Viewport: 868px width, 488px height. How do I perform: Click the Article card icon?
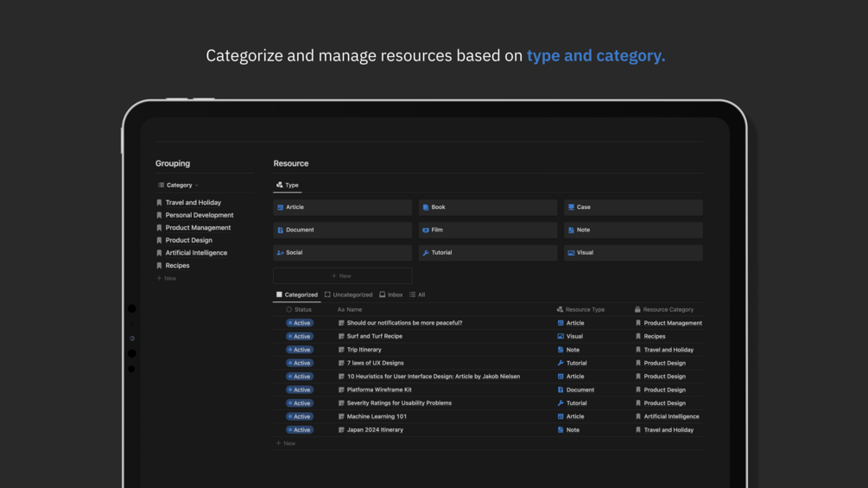[x=280, y=207]
